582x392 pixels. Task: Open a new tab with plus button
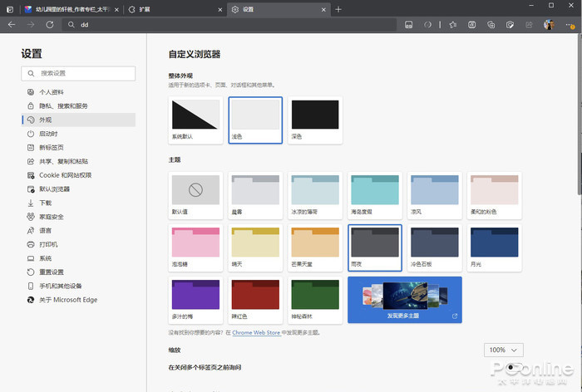pyautogui.click(x=338, y=9)
